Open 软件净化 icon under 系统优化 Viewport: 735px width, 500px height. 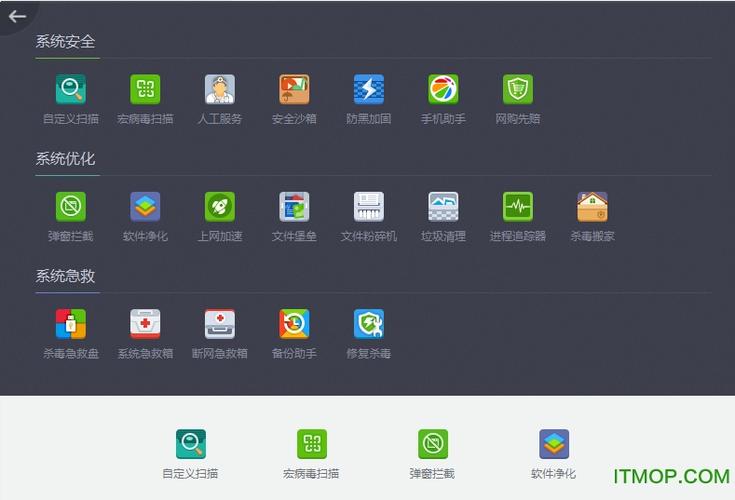(x=145, y=206)
